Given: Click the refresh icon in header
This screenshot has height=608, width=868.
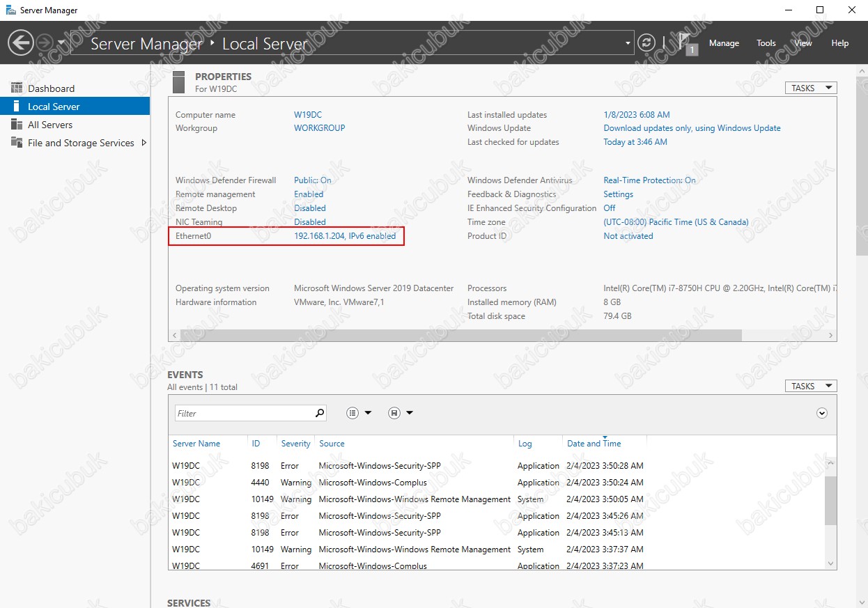Looking at the screenshot, I should (646, 43).
